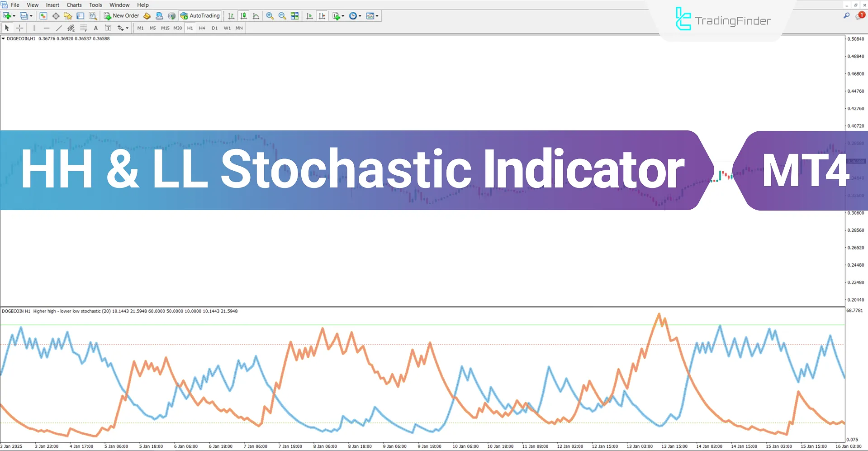Click the Zoom Out magnifier

click(282, 16)
